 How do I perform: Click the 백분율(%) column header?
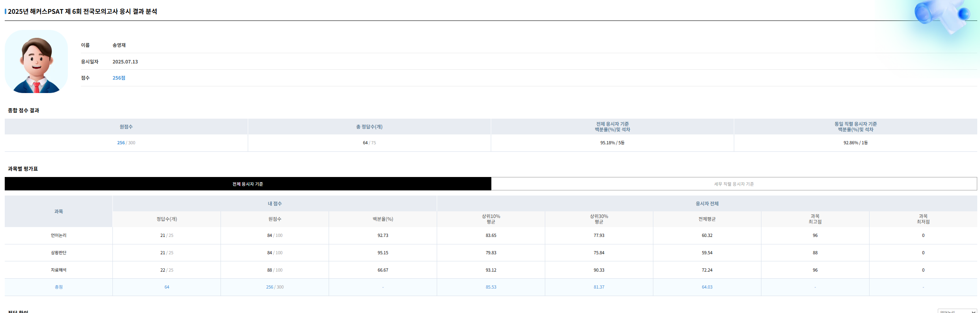383,219
